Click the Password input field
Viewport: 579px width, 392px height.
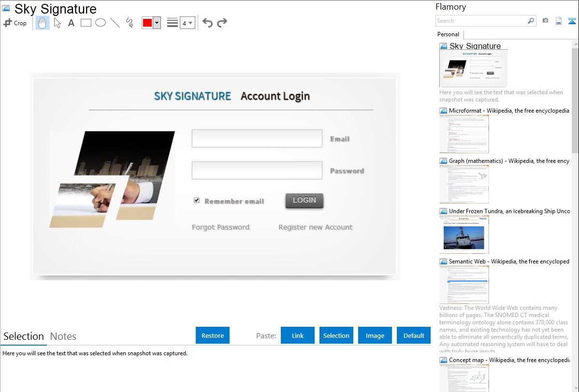(257, 170)
